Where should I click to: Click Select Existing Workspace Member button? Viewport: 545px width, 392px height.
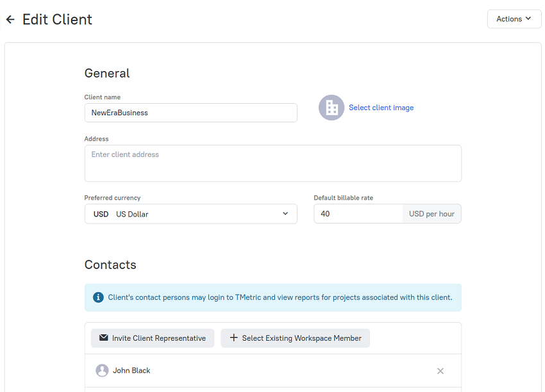tap(295, 338)
